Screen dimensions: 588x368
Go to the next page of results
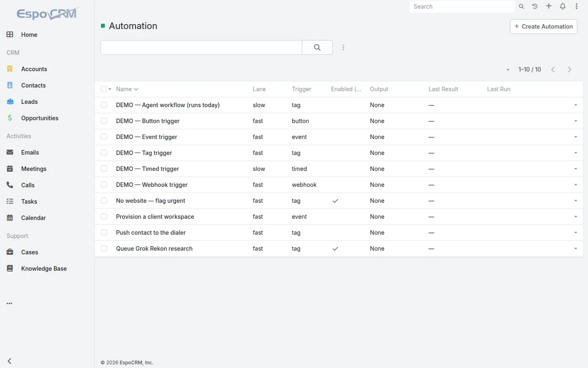570,70
